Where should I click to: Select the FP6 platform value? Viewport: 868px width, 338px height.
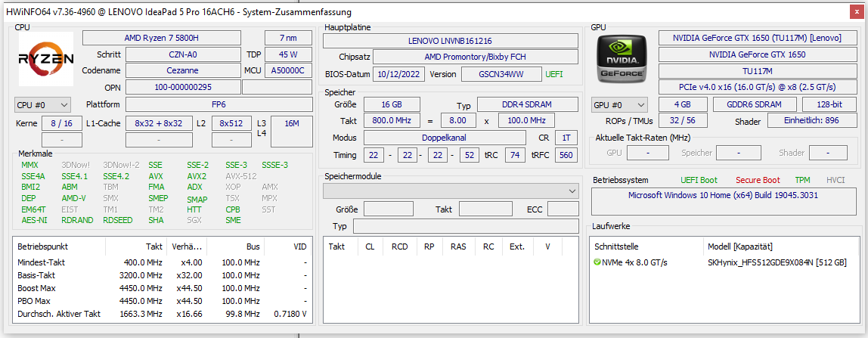[219, 104]
